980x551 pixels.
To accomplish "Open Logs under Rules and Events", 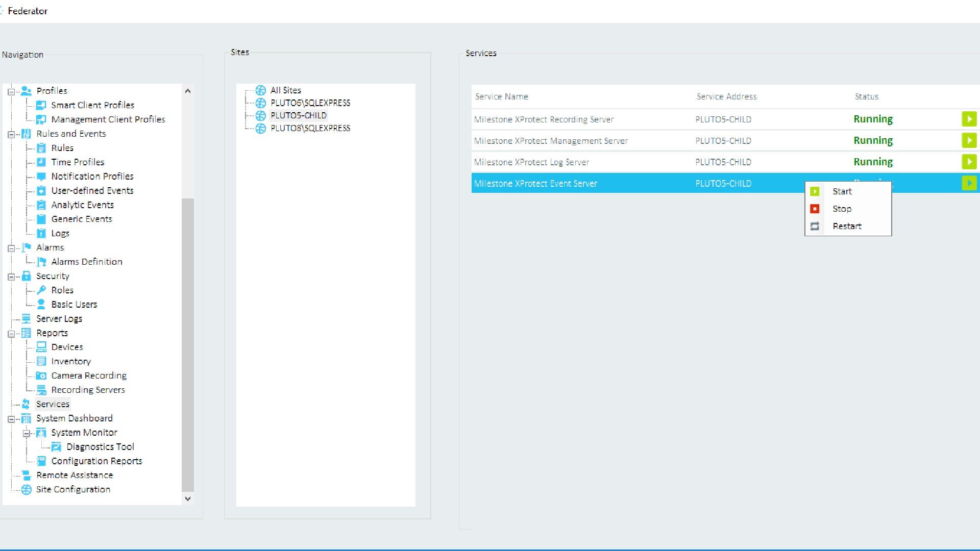I will point(60,233).
